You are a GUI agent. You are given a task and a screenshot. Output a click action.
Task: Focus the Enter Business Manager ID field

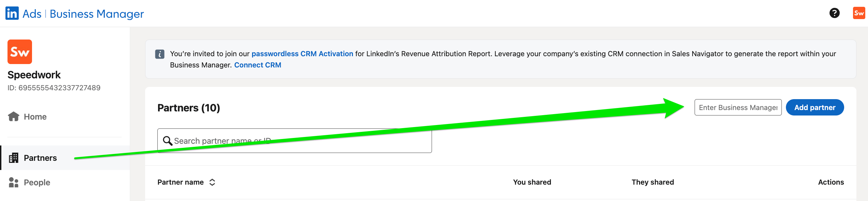pyautogui.click(x=738, y=107)
